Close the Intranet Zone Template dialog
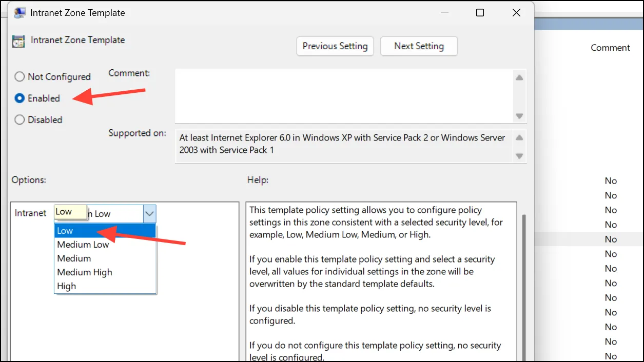Image resolution: width=644 pixels, height=362 pixels. (517, 13)
